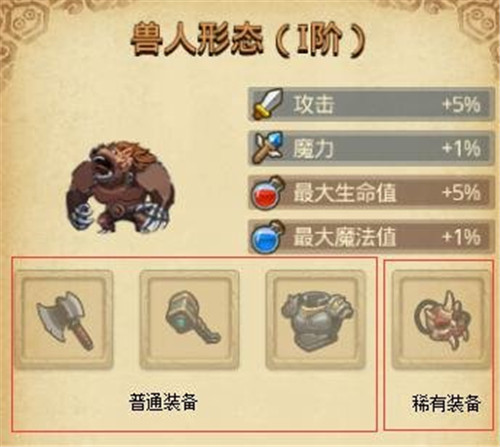The image size is (500, 447).
Task: Select the stone hammer equipment slot
Action: click(189, 320)
